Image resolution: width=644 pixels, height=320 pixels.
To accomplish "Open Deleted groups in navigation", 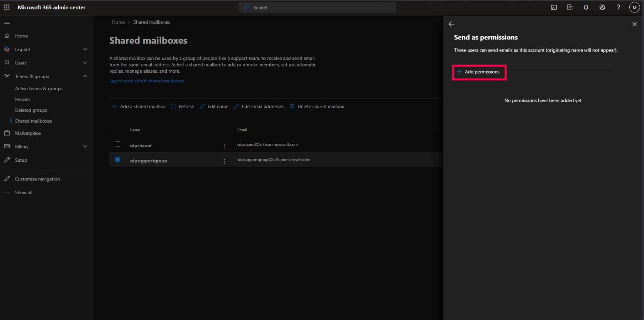I will point(31,110).
